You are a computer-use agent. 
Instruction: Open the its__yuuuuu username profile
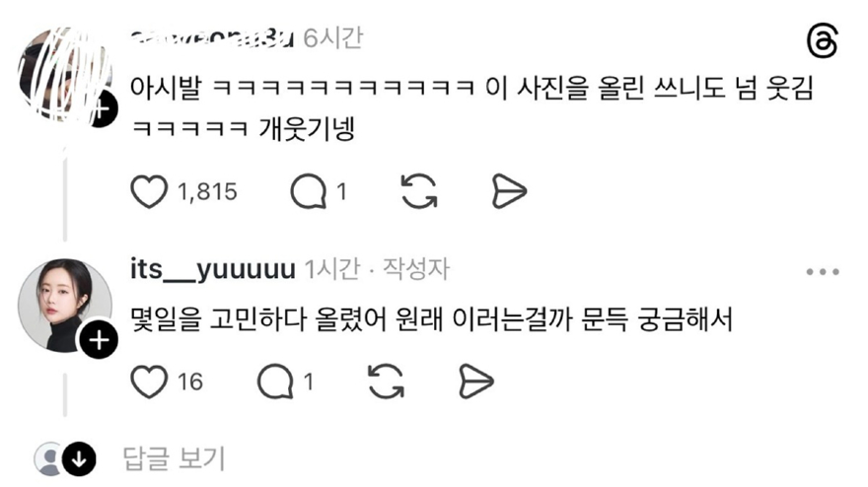213,269
